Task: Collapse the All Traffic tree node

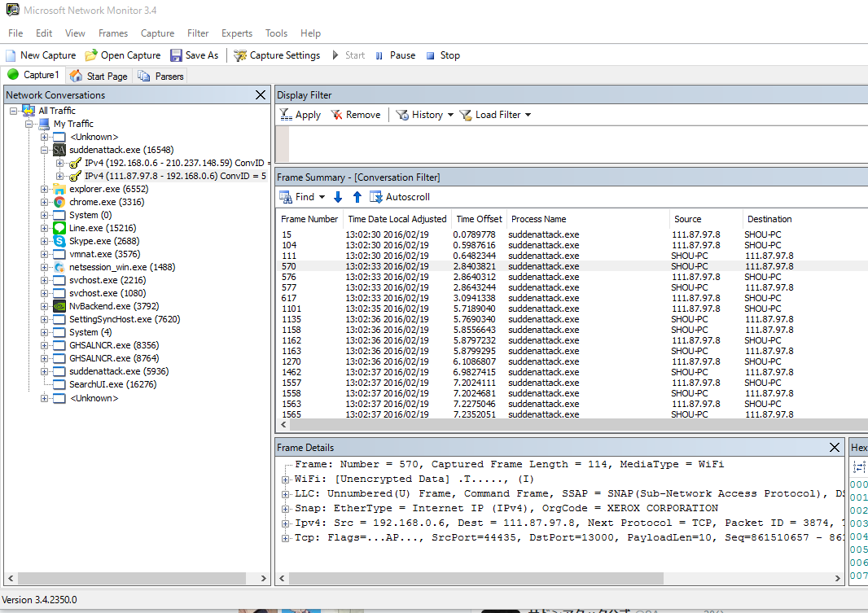Action: click(13, 111)
